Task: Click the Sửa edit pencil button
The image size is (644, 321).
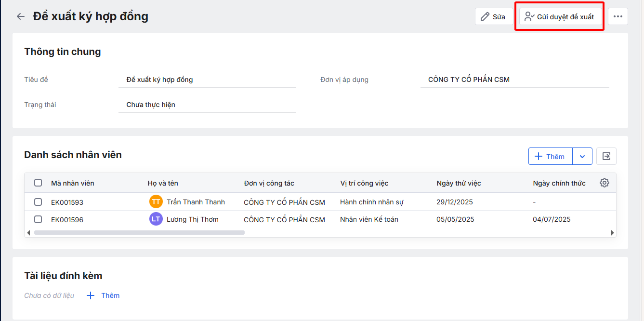Action: [x=493, y=16]
